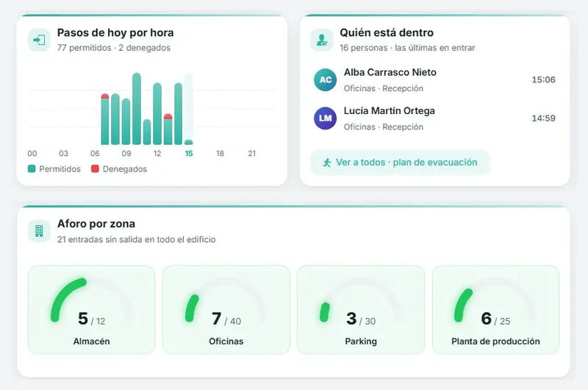The image size is (588, 390).
Task: Click the building icon beside Aforo por zona
Action: tap(39, 231)
